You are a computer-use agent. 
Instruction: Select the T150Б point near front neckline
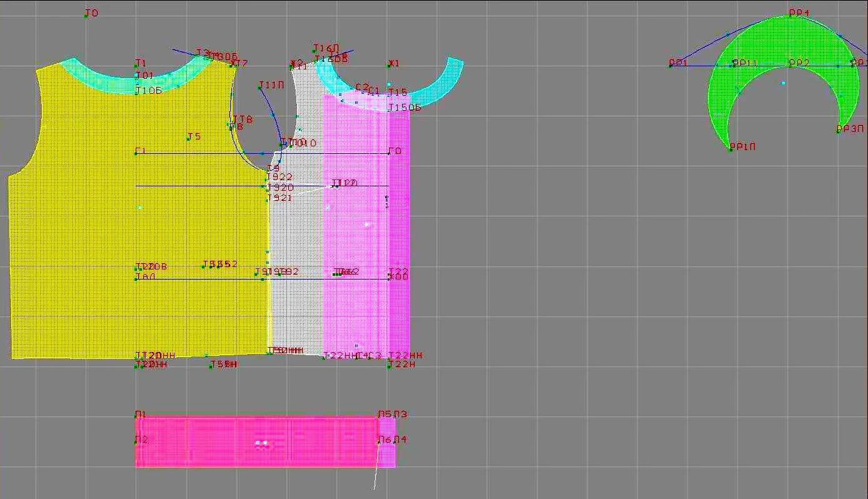point(389,110)
